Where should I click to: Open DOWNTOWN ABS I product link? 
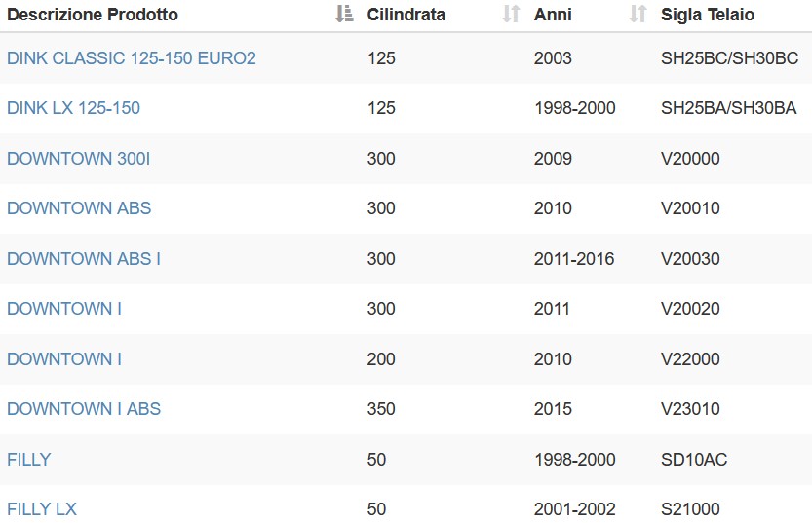(84, 259)
